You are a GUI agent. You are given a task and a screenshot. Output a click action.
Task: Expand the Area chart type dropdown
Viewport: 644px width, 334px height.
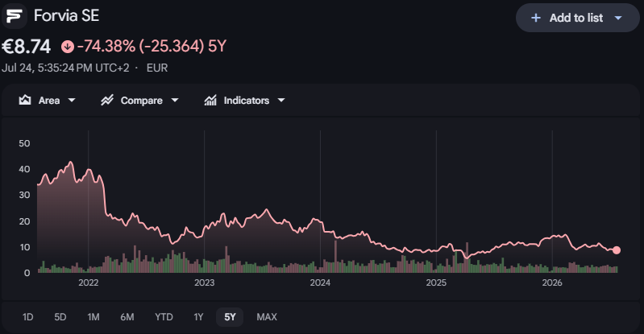tap(72, 100)
